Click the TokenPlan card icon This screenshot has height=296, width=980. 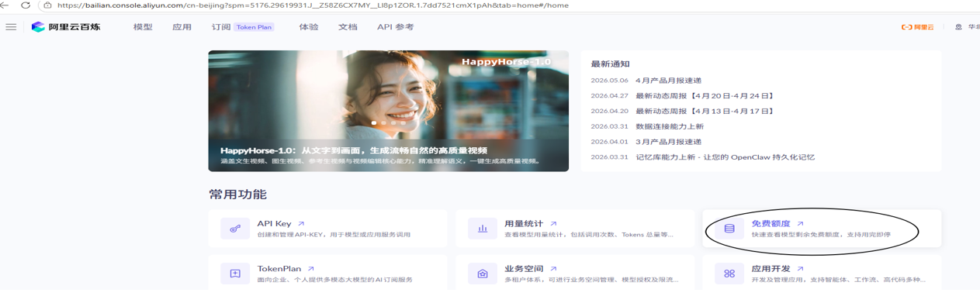tap(235, 274)
